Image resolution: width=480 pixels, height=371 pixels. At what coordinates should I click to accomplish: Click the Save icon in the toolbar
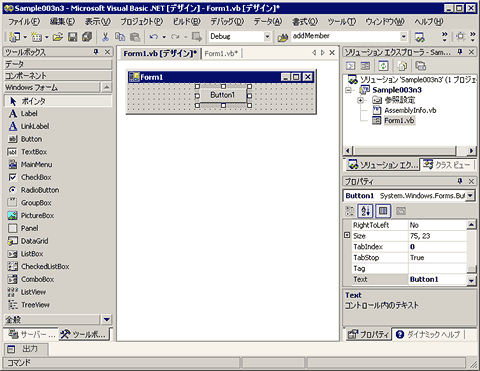coord(72,37)
